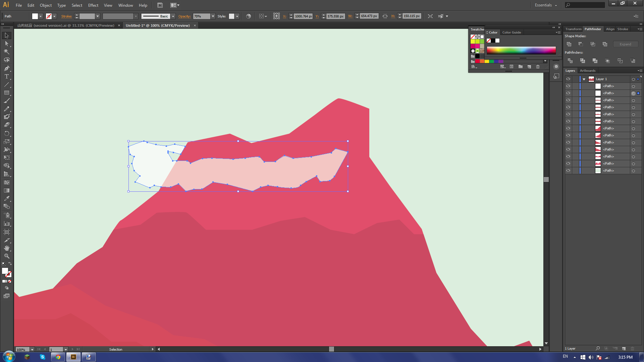644x362 pixels.
Task: Switch to the Align panel tab
Action: pyautogui.click(x=610, y=29)
